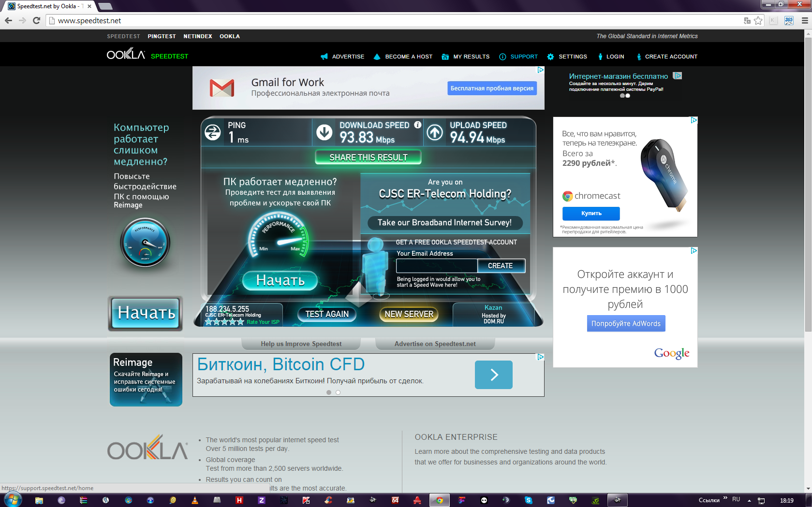Open the Chrome menu hamburger icon

805,20
